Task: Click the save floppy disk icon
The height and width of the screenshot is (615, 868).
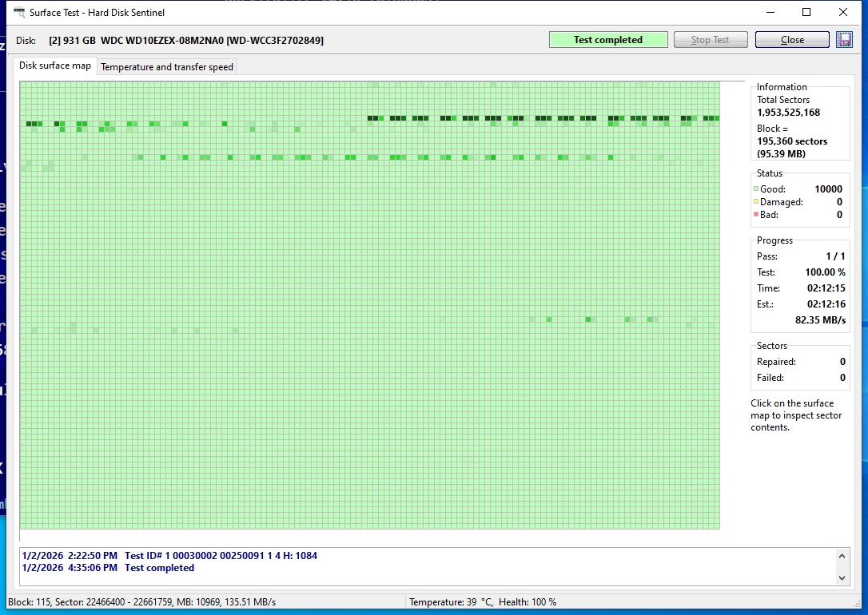Action: coord(844,40)
